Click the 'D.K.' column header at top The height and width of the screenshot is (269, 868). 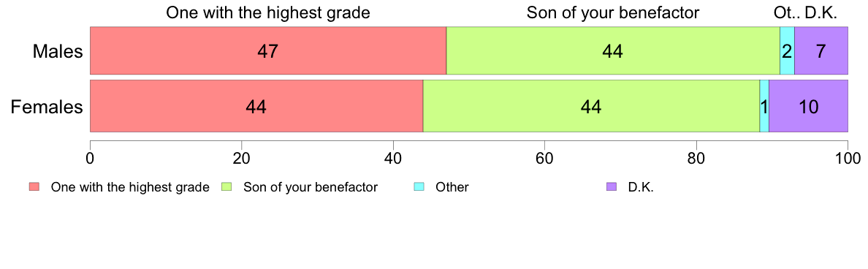coord(821,12)
